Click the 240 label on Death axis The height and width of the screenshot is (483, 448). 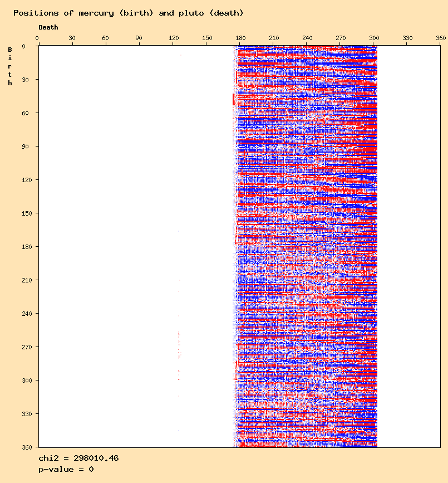coord(307,38)
